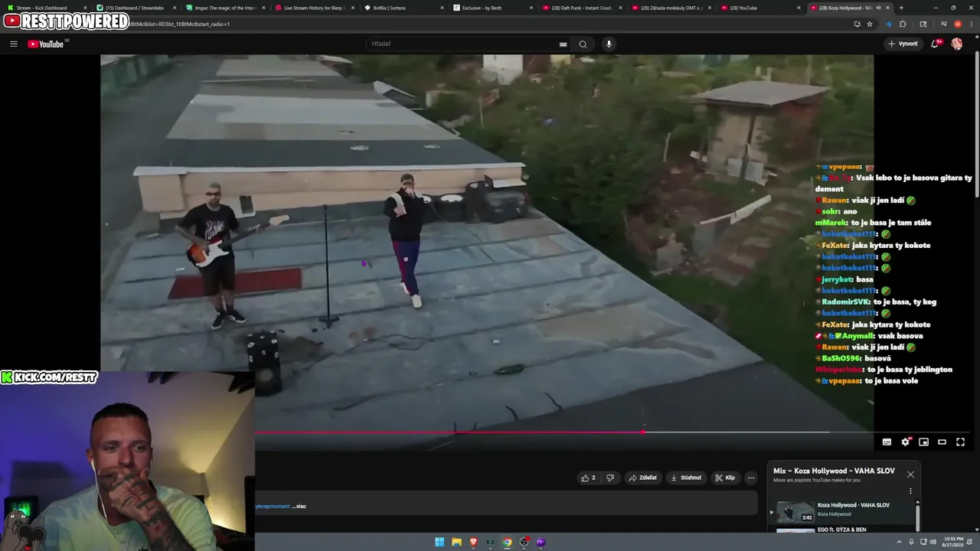
Task: Start voice search with the microphone
Action: click(x=609, y=44)
